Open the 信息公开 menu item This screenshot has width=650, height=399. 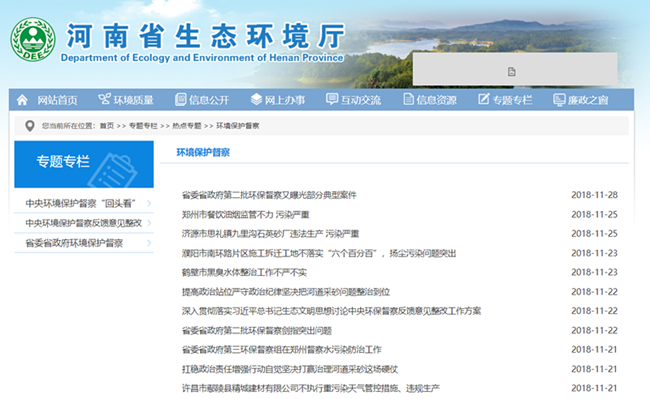pyautogui.click(x=209, y=100)
